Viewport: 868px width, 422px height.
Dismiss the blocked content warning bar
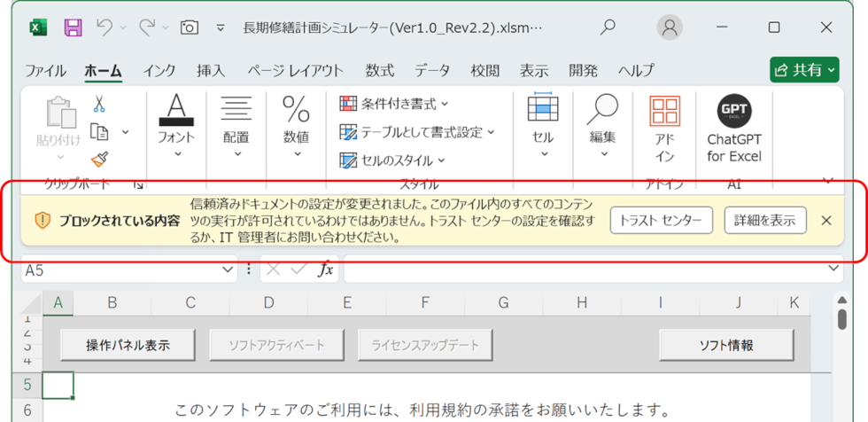tap(826, 220)
